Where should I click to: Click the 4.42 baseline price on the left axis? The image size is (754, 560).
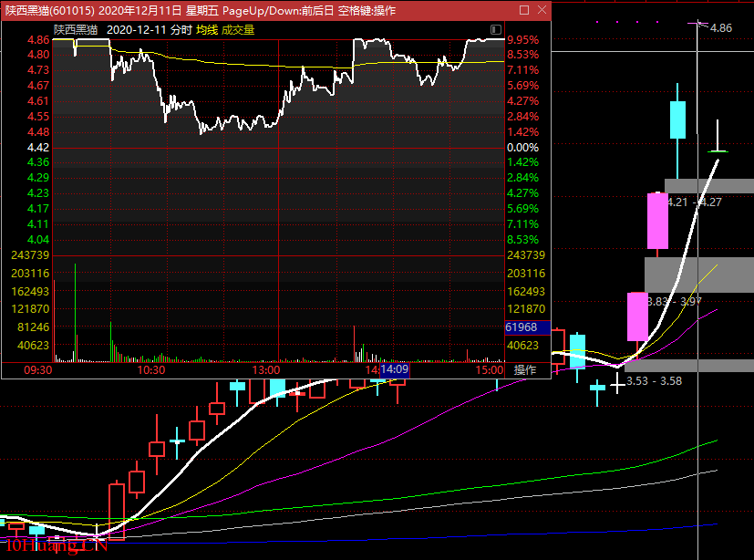coord(37,147)
